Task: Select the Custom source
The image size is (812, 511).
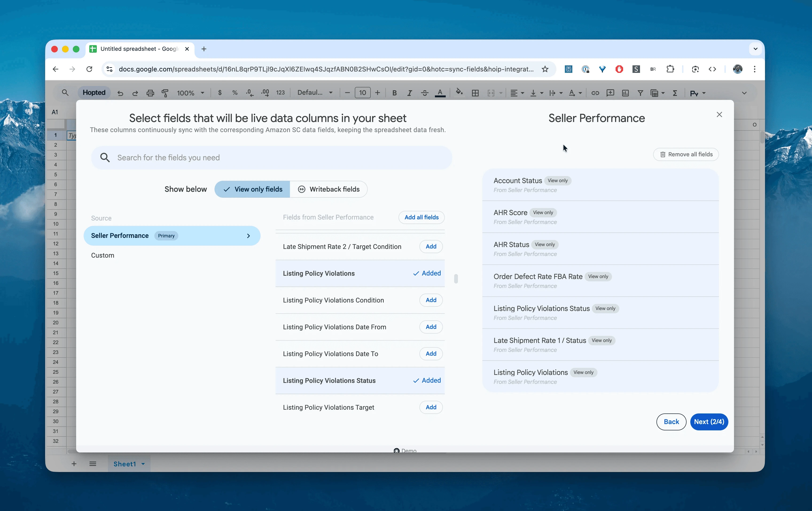Action: [102, 255]
